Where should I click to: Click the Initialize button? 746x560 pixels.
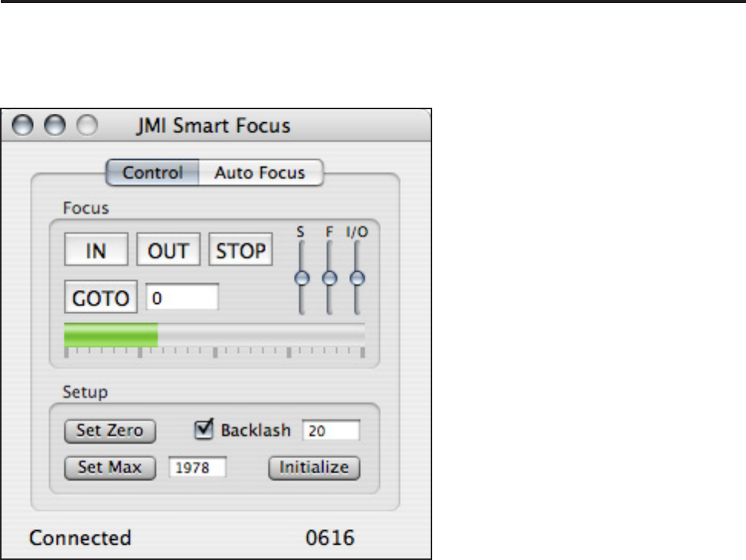314,468
